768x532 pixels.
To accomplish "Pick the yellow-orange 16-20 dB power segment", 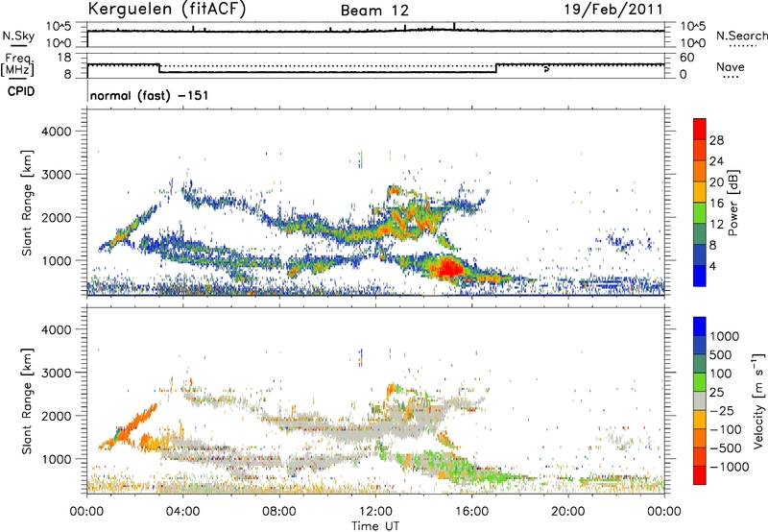I will pyautogui.click(x=700, y=192).
